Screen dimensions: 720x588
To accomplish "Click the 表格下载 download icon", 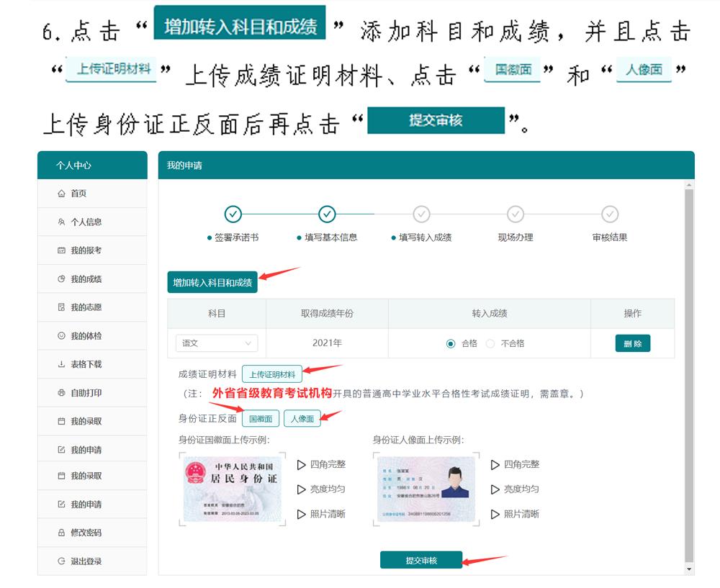I will [61, 365].
